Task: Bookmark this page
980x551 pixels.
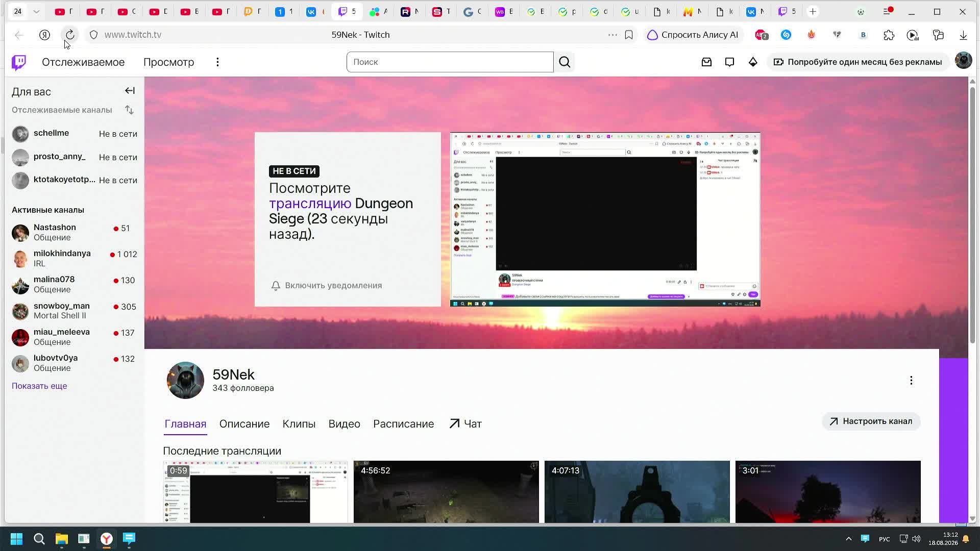Action: point(629,35)
